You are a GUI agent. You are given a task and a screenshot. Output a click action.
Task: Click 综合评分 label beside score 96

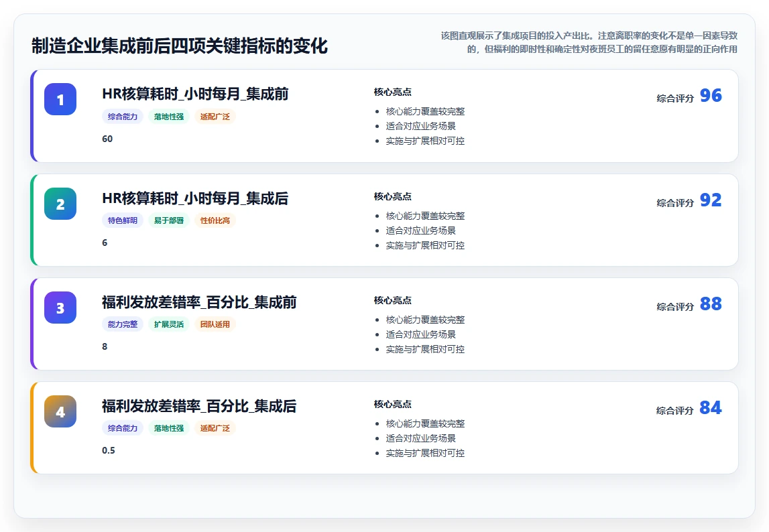pyautogui.click(x=675, y=98)
